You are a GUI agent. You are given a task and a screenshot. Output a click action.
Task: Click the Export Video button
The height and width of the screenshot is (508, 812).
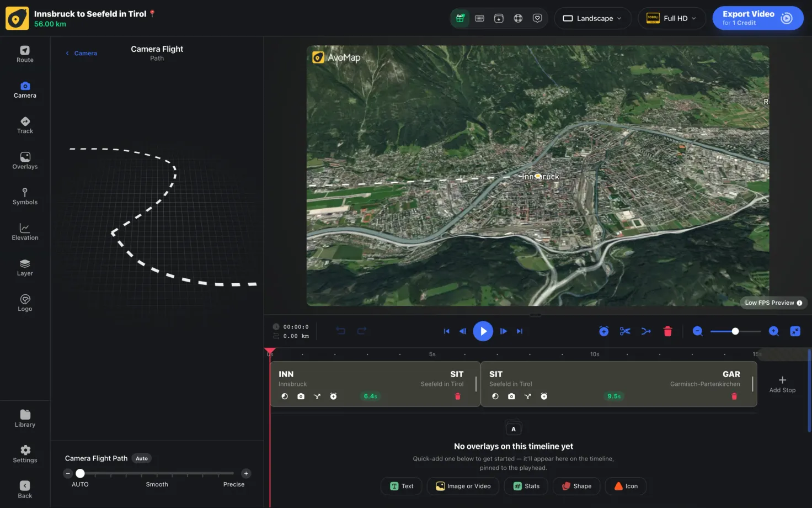(x=758, y=18)
